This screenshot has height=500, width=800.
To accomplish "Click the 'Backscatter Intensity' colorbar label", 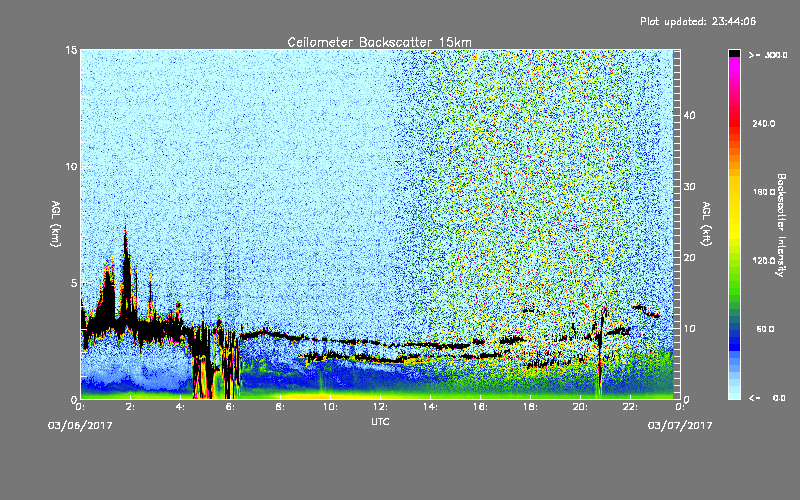I will point(781,225).
